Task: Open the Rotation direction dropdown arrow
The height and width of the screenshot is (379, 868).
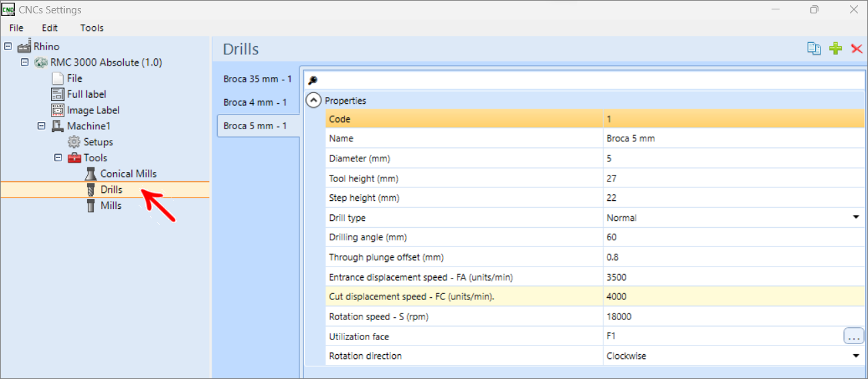Action: [856, 356]
